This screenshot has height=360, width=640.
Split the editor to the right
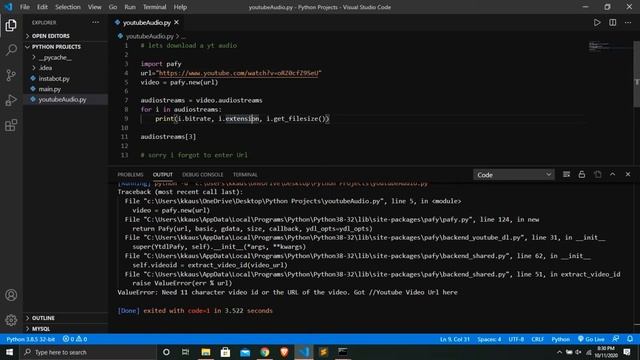(x=613, y=22)
